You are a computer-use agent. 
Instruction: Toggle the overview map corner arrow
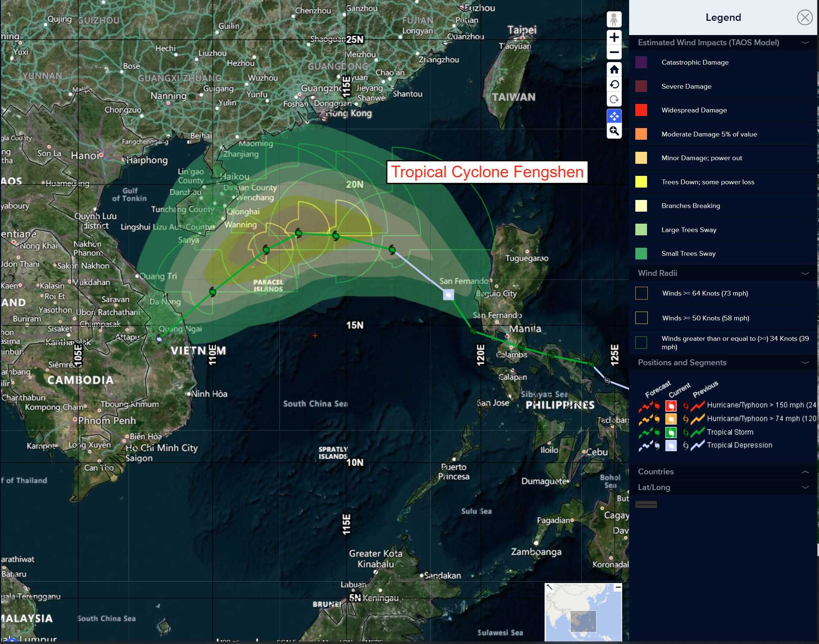coord(549,587)
